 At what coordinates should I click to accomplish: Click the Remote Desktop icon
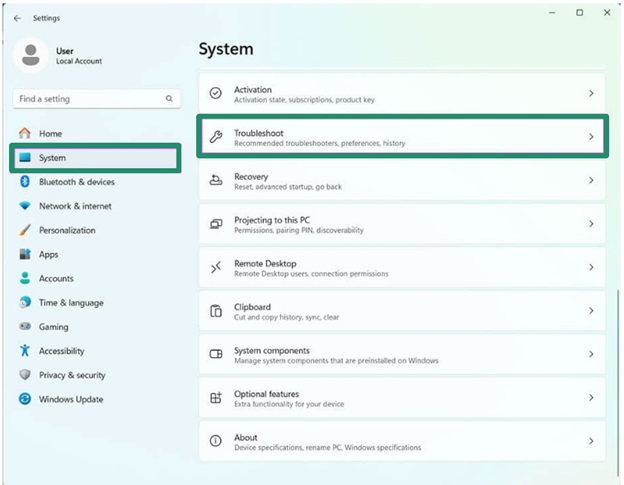215,267
